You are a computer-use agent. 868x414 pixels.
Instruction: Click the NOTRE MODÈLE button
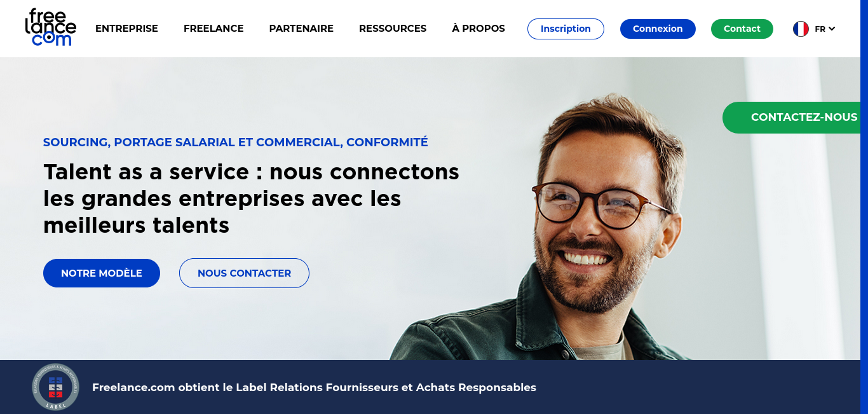pos(102,273)
